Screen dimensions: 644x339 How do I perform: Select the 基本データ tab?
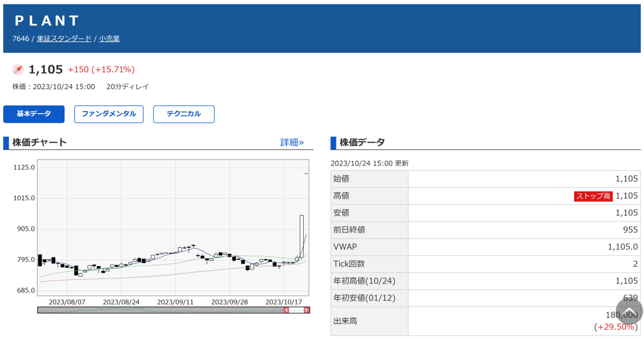pyautogui.click(x=34, y=114)
